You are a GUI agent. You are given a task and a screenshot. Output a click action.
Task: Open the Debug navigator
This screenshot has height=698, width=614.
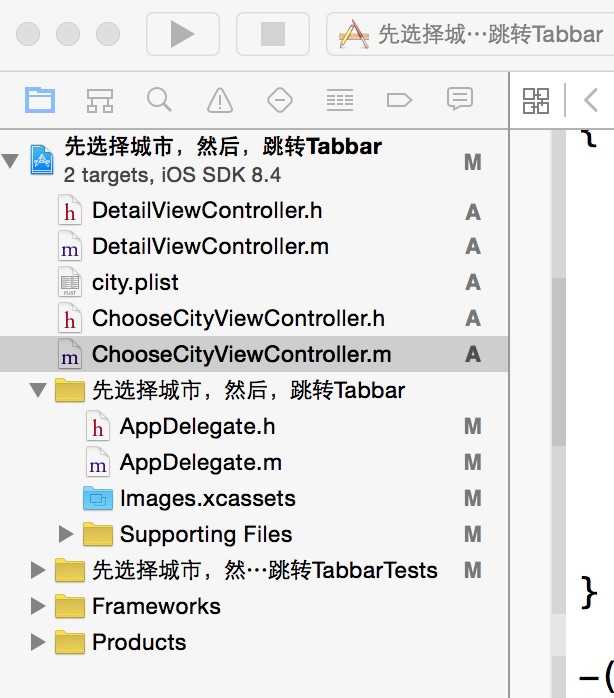339,99
